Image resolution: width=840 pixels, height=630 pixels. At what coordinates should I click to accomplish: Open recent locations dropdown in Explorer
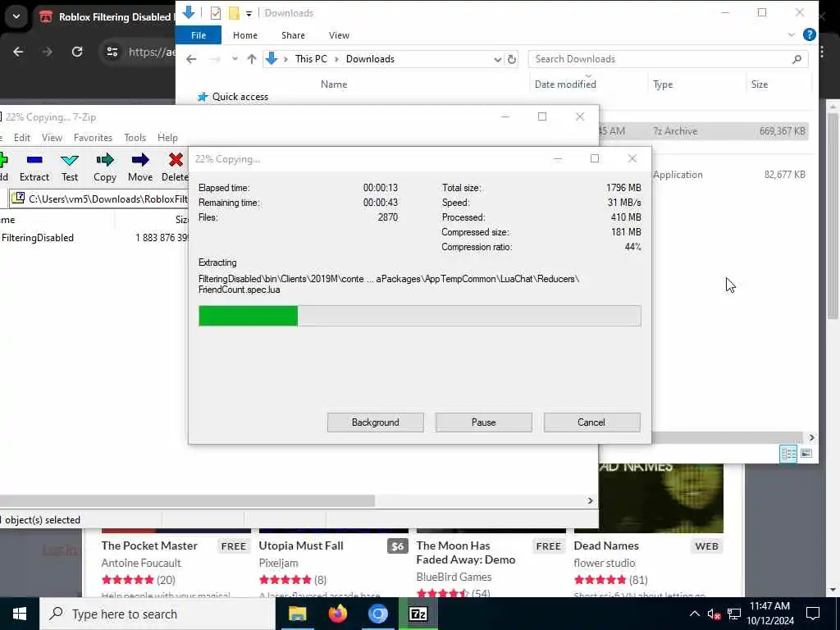click(235, 59)
